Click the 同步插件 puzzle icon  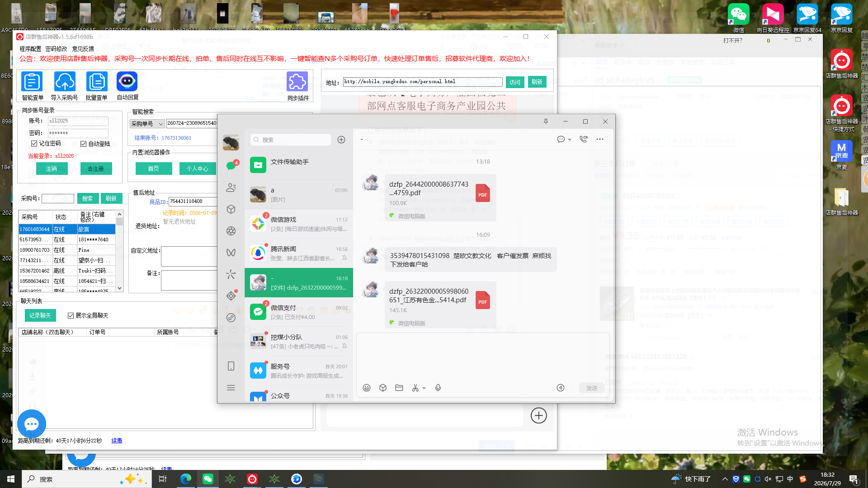(x=297, y=82)
